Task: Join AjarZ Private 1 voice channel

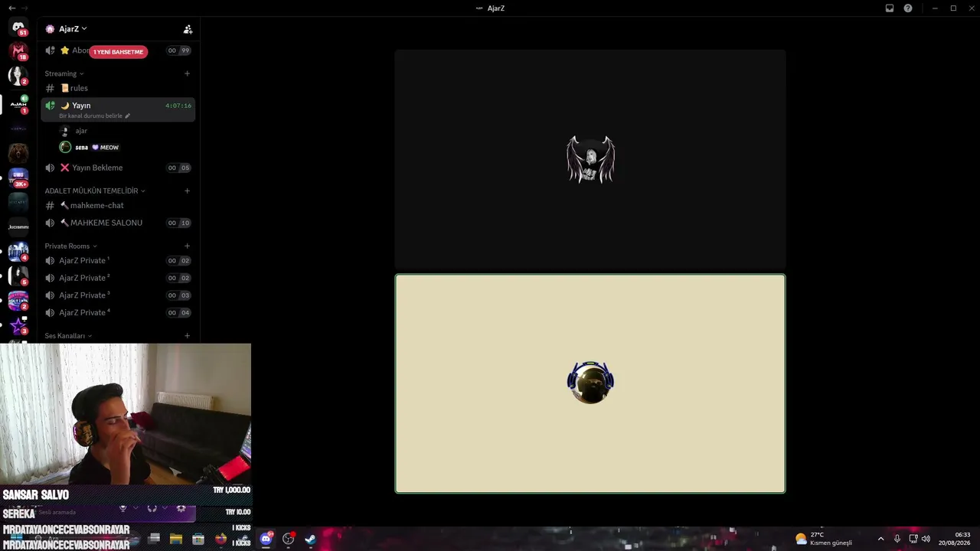Action: point(118,260)
